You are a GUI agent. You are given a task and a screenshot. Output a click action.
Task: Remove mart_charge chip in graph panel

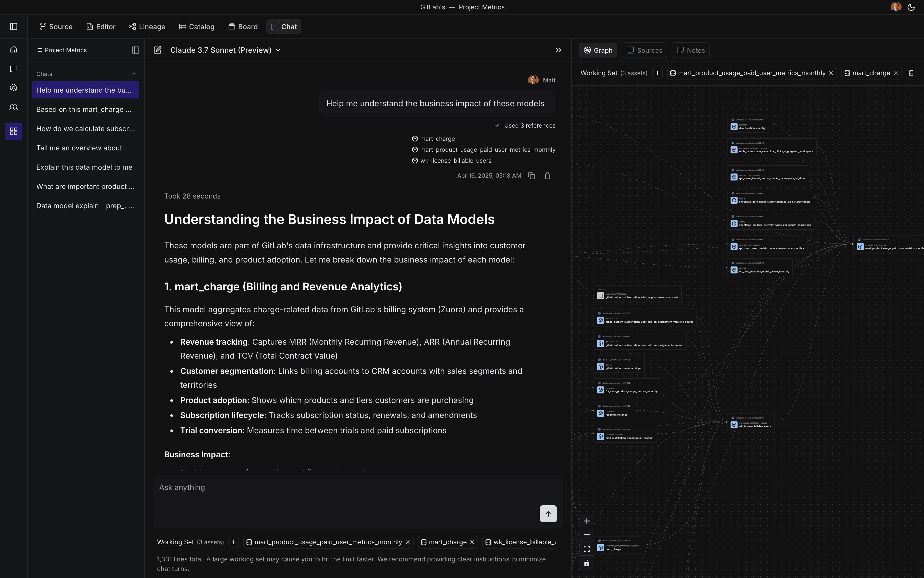(x=896, y=73)
